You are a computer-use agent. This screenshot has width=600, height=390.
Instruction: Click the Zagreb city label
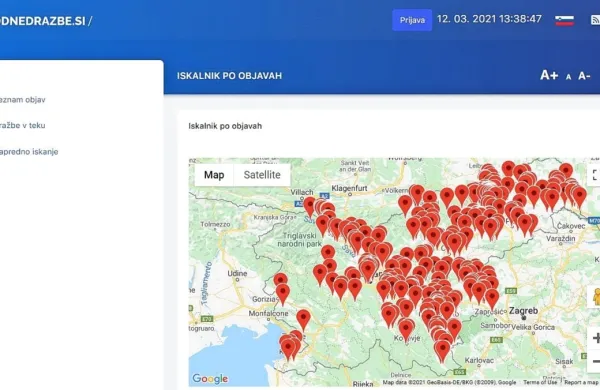[523, 311]
